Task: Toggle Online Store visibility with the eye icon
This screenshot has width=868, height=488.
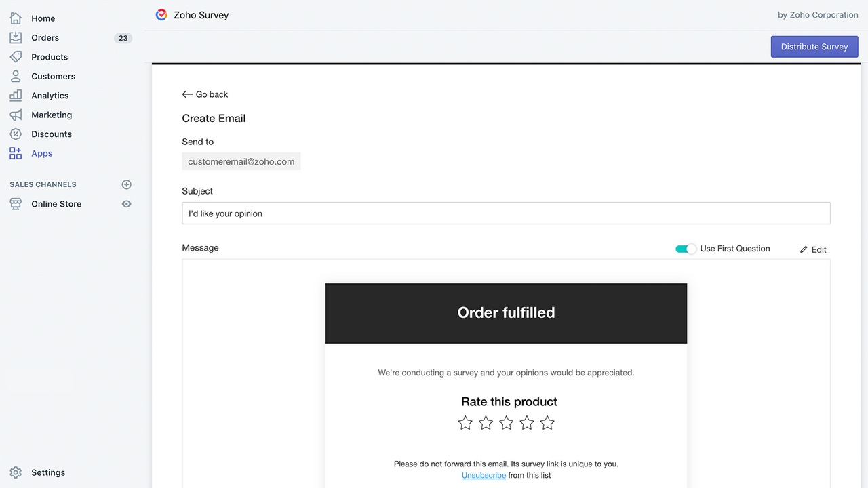Action: (126, 203)
